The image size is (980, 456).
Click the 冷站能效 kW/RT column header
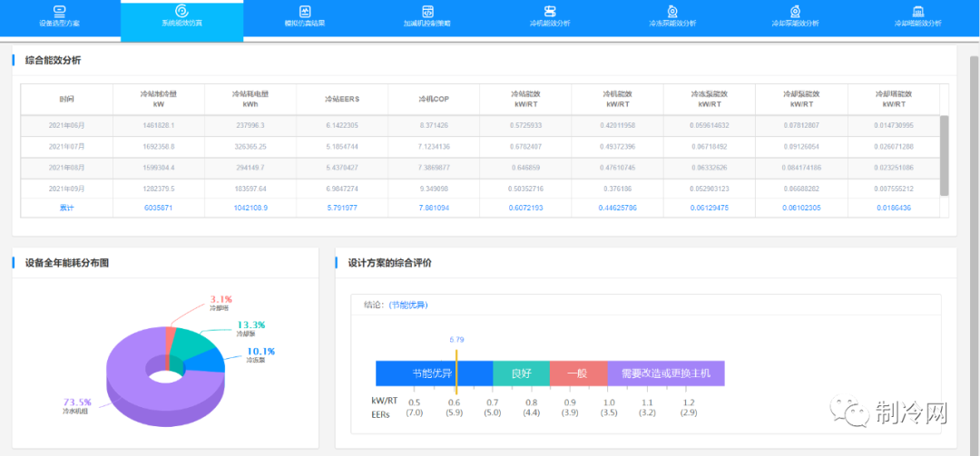(x=525, y=99)
